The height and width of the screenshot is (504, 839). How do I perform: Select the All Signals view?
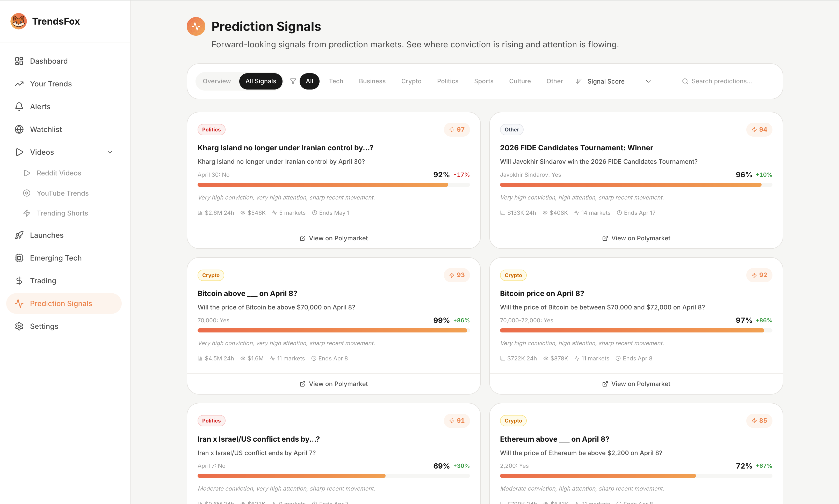(261, 81)
